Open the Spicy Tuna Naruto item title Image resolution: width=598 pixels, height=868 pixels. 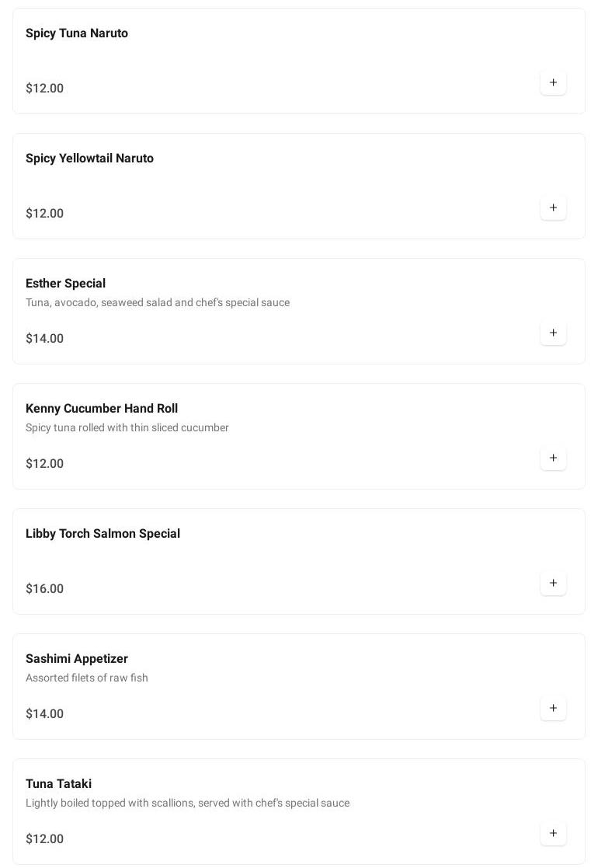click(77, 33)
